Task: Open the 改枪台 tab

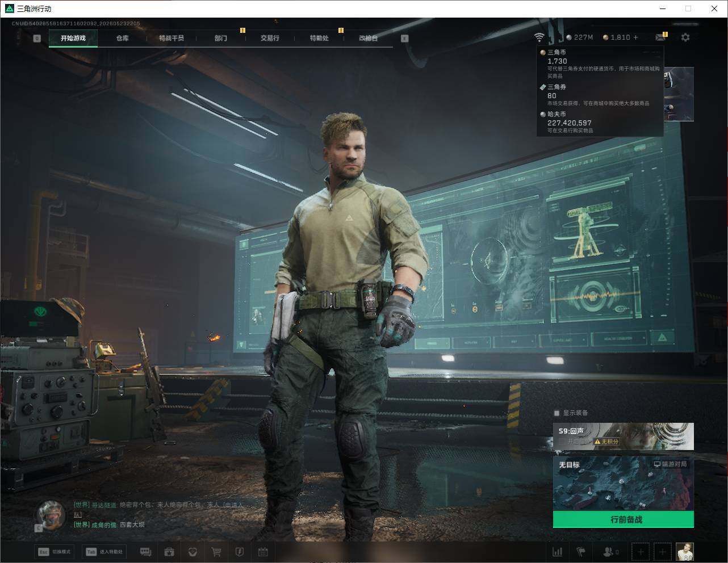Action: 368,38
